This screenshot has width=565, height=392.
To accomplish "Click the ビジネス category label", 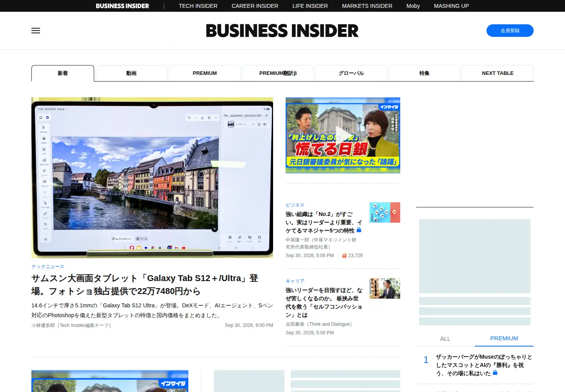I will [295, 205].
